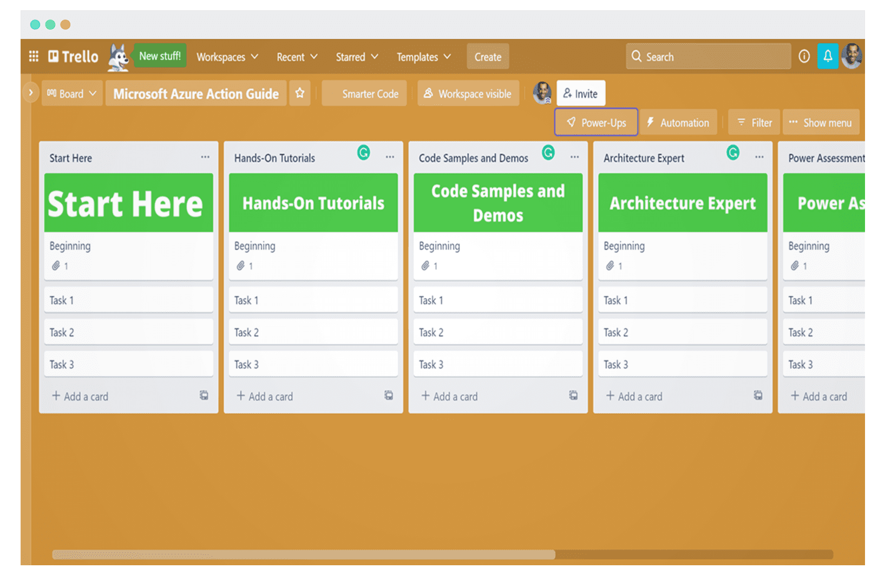Create from template icon in Start Here list
This screenshot has height=588, width=878.
204,395
